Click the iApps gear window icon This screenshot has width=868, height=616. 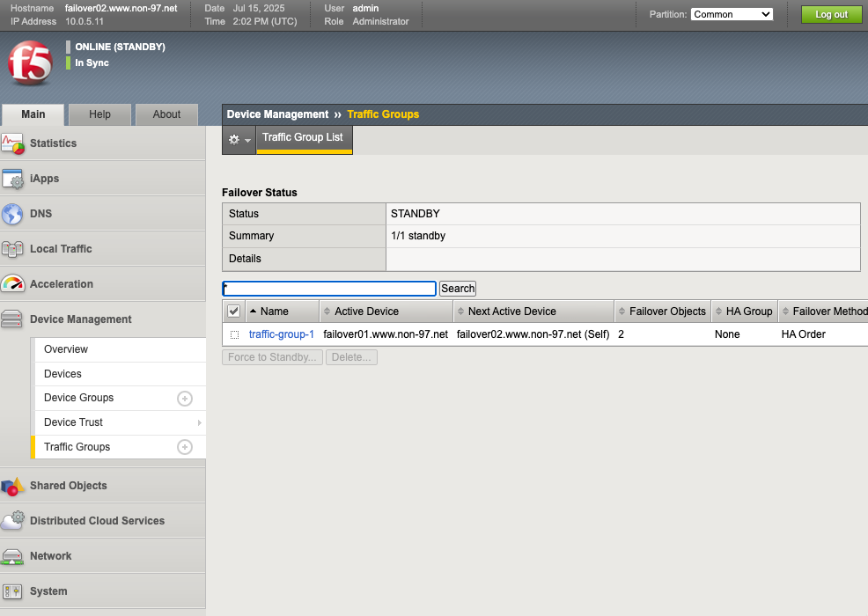(12, 179)
